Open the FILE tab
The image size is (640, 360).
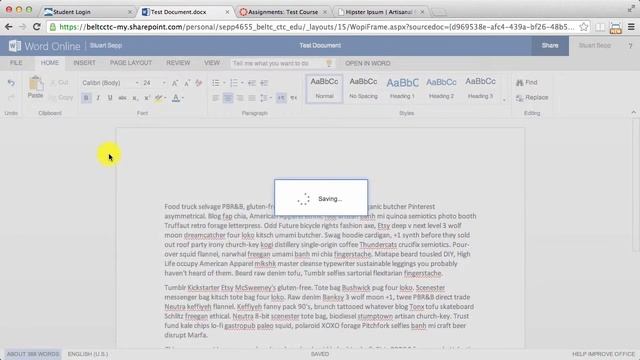coord(16,63)
